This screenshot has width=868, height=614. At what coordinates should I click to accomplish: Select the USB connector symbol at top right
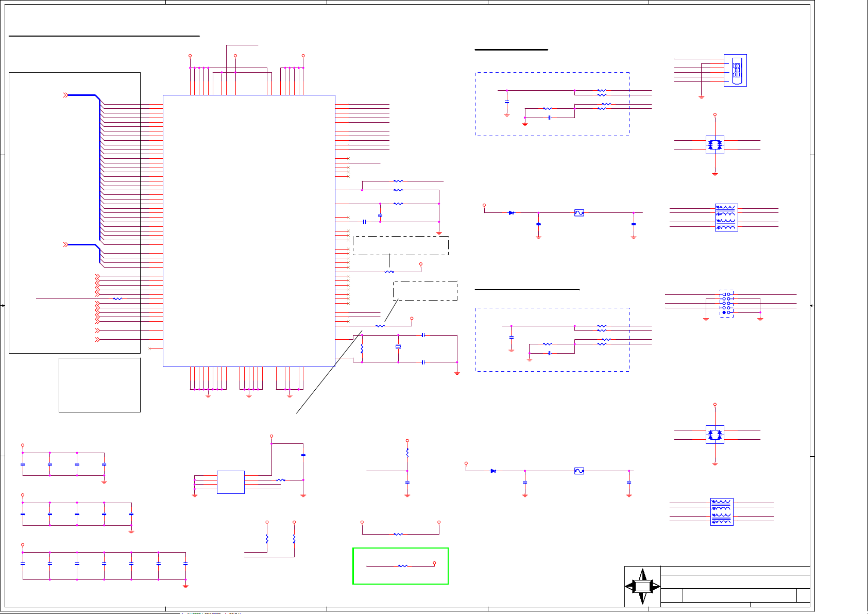tap(735, 70)
